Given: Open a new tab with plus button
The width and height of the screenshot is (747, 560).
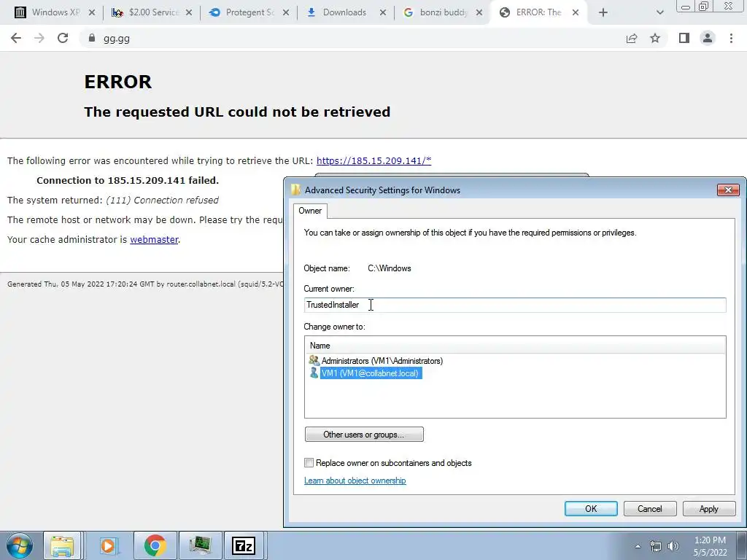Looking at the screenshot, I should pyautogui.click(x=603, y=12).
